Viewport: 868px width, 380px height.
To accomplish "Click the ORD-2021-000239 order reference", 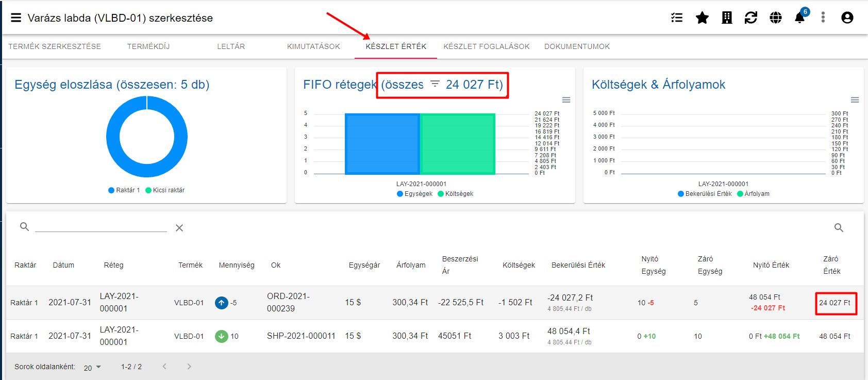I will tap(288, 302).
